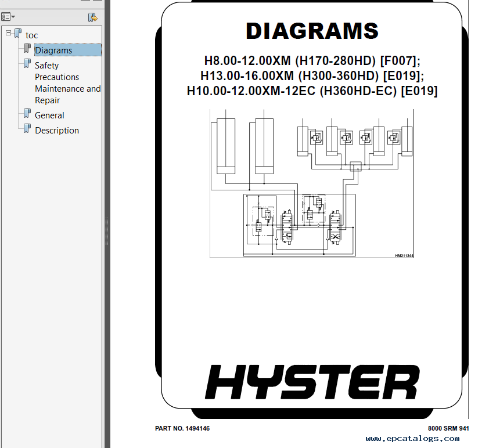Open the Diagrams bookmark
This screenshot has width=489, height=448.
click(68, 50)
